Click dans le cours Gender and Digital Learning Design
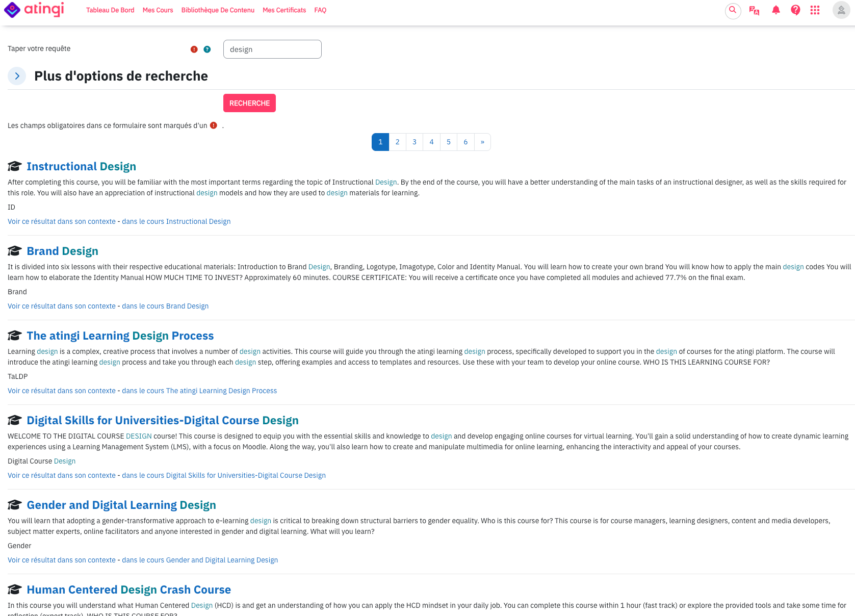Screen dimensions: 855x616 click(x=200, y=560)
